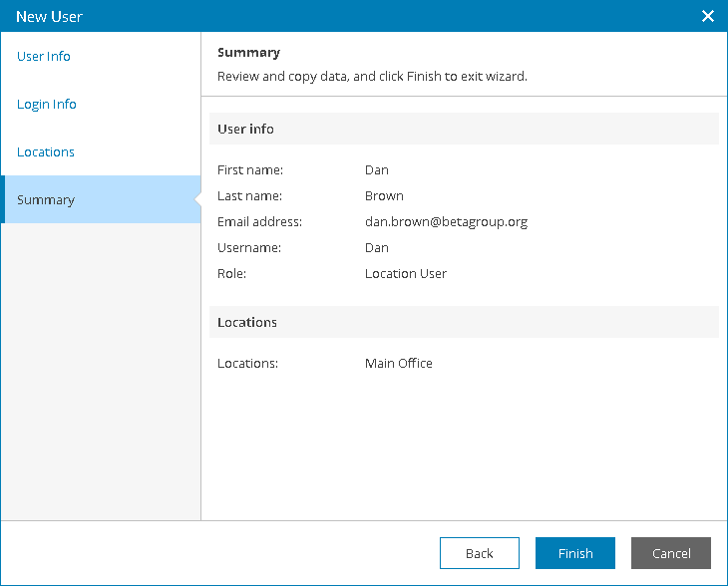This screenshot has width=728, height=586.
Task: Go to the Login Info step
Action: pos(47,104)
